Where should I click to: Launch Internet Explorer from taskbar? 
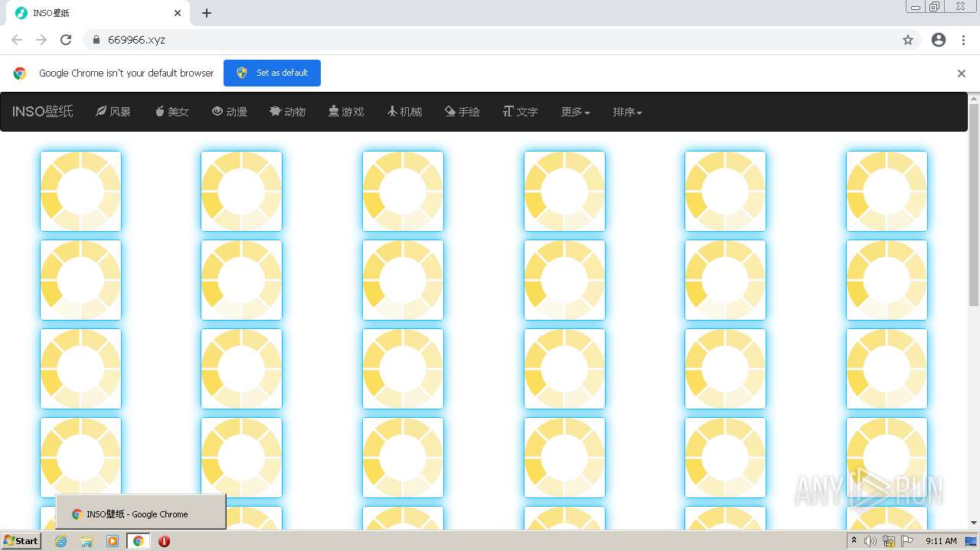point(61,541)
